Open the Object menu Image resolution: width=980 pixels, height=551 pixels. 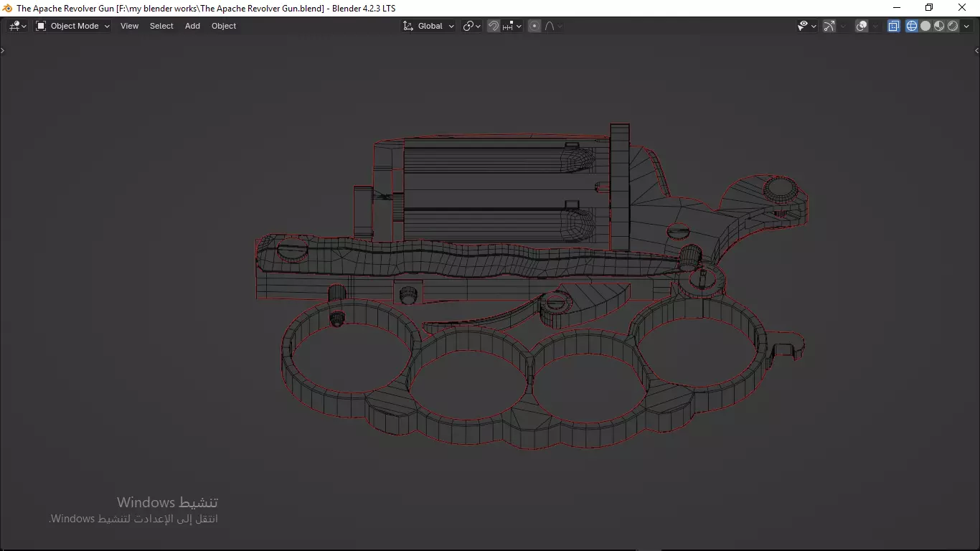[x=224, y=26]
